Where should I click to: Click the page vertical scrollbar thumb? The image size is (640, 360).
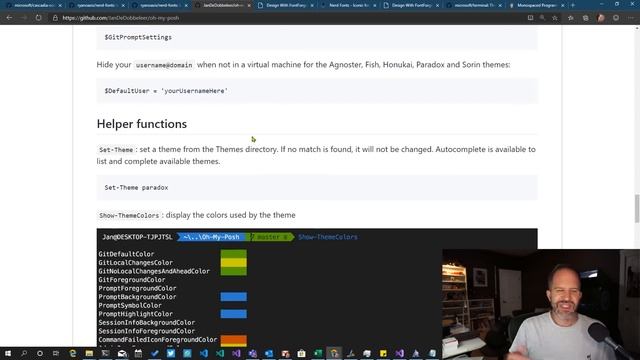click(637, 209)
